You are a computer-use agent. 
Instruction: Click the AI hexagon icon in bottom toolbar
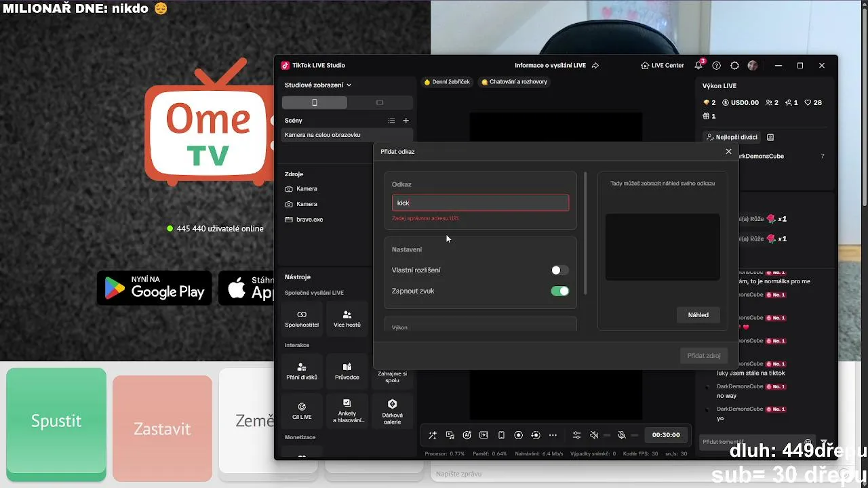tap(467, 435)
